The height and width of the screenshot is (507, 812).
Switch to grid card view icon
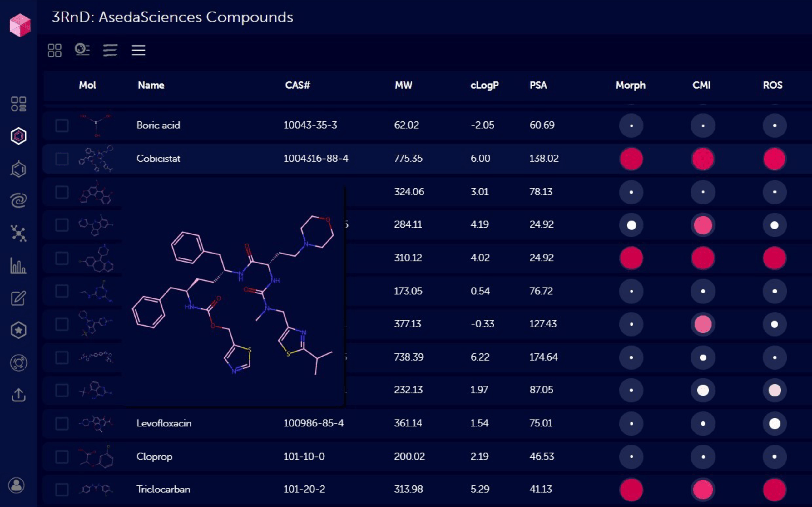[55, 51]
